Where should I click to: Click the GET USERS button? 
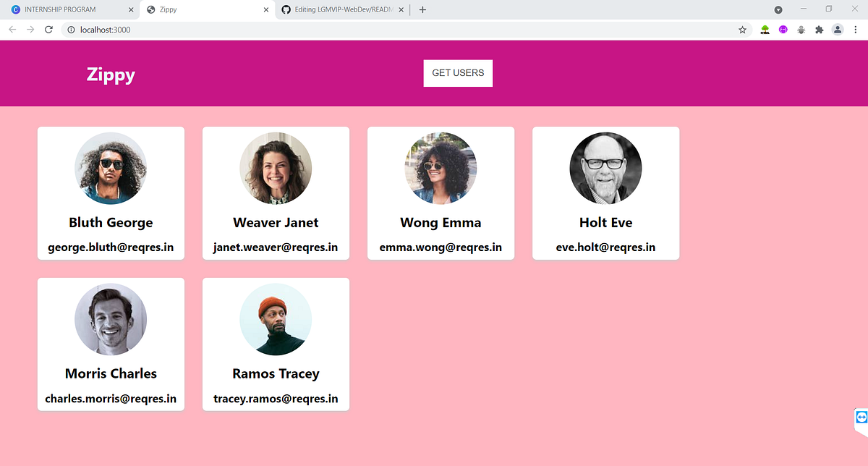coord(458,73)
